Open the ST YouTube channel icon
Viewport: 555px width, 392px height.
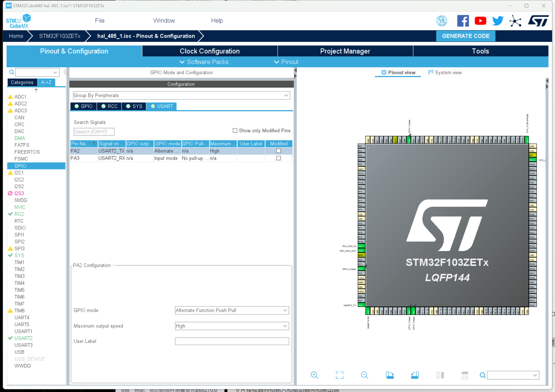point(480,21)
